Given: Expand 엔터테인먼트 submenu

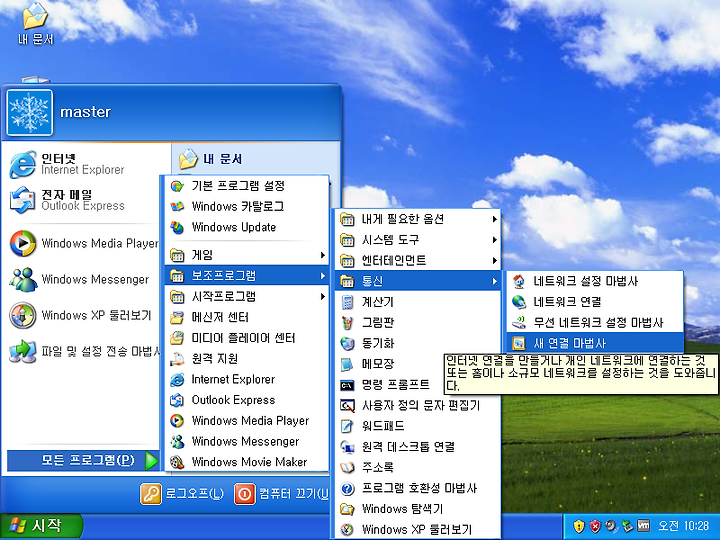Looking at the screenshot, I should pos(418,260).
